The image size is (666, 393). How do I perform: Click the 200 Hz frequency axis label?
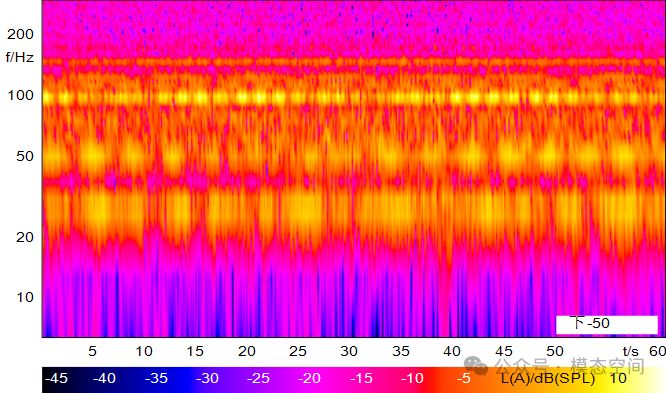coord(20,34)
